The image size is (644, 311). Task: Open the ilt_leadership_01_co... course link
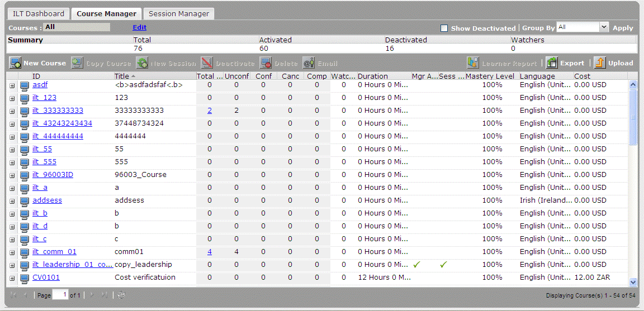click(x=72, y=264)
